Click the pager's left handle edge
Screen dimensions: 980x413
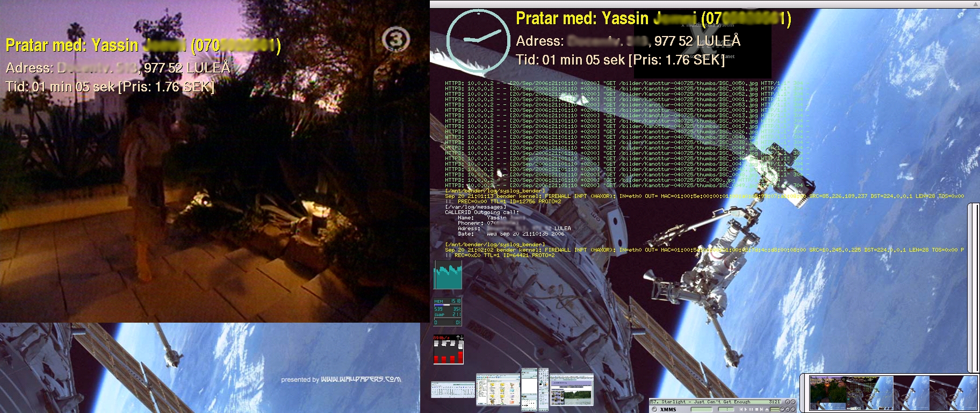[x=804, y=393]
